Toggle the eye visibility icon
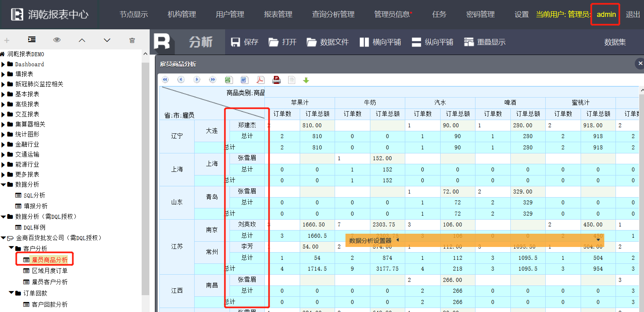The width and height of the screenshot is (644, 312). click(x=57, y=40)
